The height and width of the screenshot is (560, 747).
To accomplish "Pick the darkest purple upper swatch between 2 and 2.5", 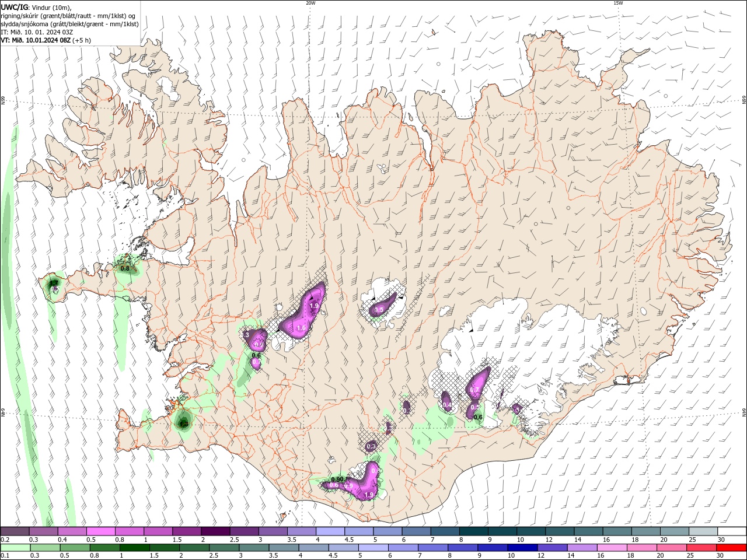I will pyautogui.click(x=215, y=531).
